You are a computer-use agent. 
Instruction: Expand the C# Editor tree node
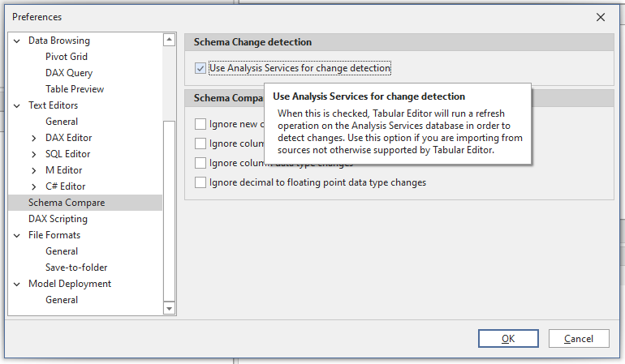(x=34, y=186)
